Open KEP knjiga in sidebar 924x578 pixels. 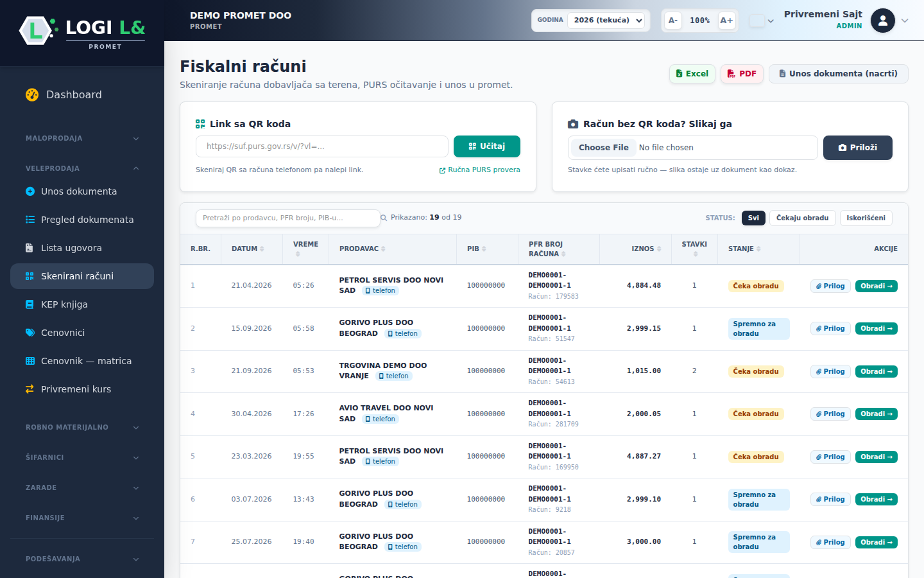click(x=82, y=304)
